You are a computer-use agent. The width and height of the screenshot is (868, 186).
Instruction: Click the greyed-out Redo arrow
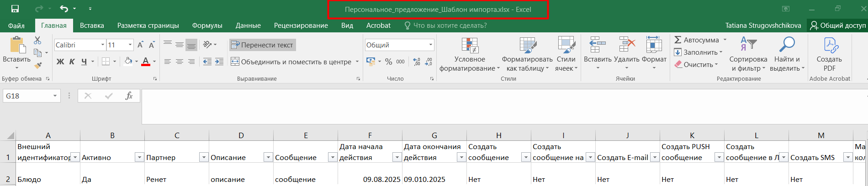pyautogui.click(x=39, y=9)
